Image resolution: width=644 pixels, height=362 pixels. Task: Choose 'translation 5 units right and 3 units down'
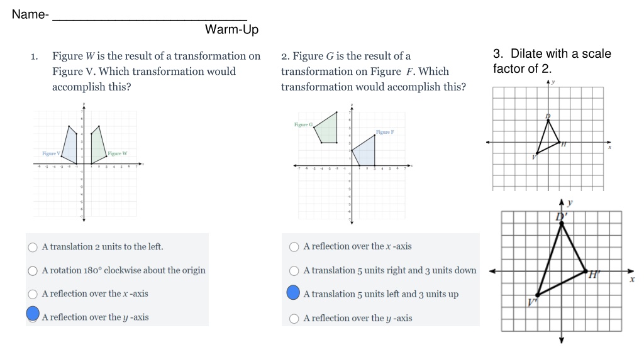point(294,271)
